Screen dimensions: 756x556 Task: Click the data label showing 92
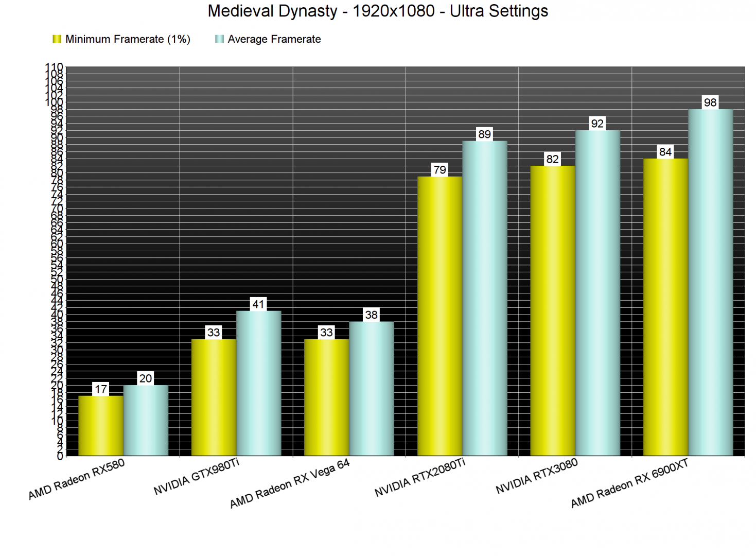(597, 124)
